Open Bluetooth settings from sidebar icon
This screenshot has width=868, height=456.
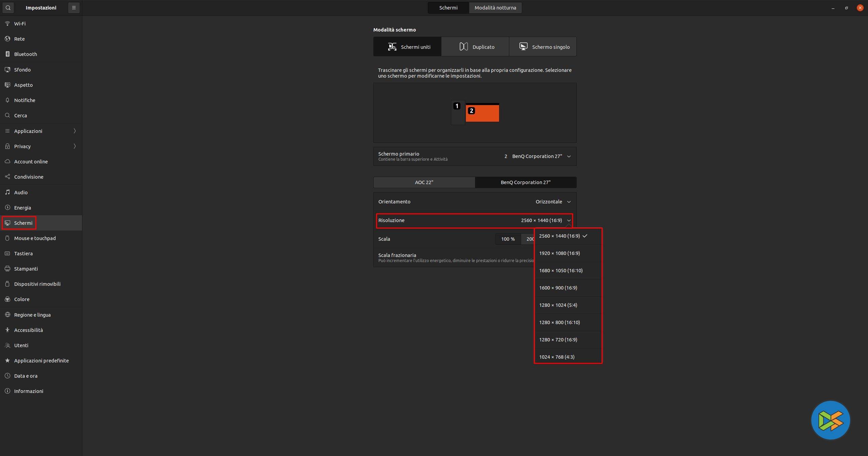7,54
